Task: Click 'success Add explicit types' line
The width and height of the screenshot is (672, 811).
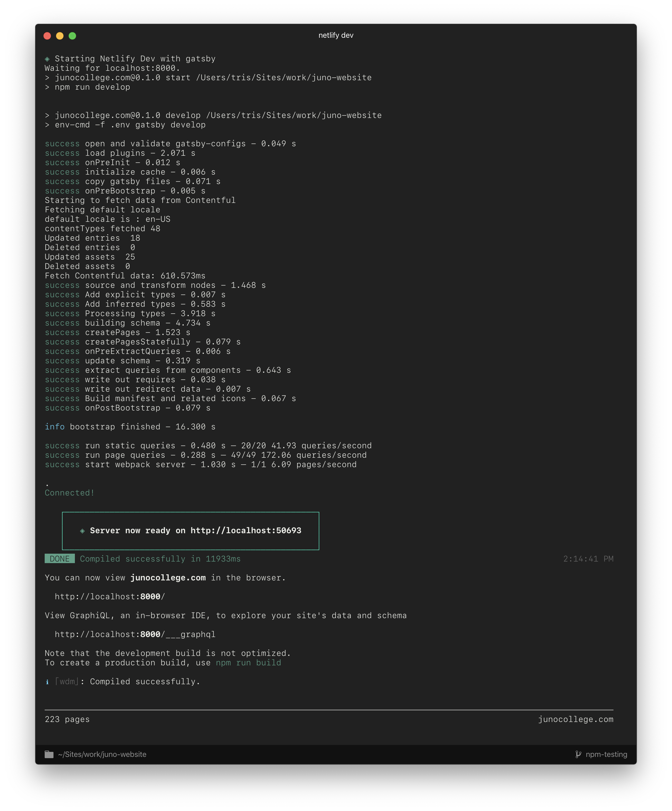Action: [x=135, y=295]
